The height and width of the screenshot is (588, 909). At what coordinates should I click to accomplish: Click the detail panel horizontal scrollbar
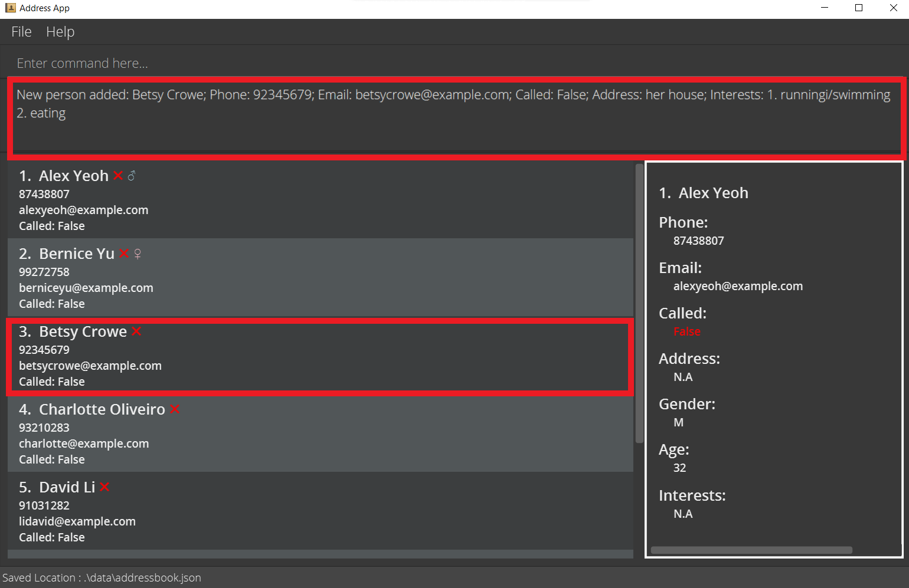click(x=751, y=550)
